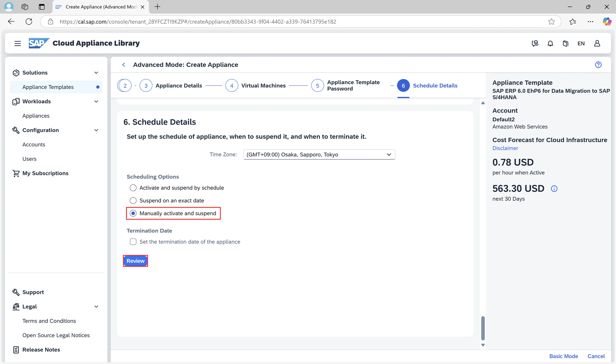
Task: Show the cost forecast info icon
Action: [554, 189]
